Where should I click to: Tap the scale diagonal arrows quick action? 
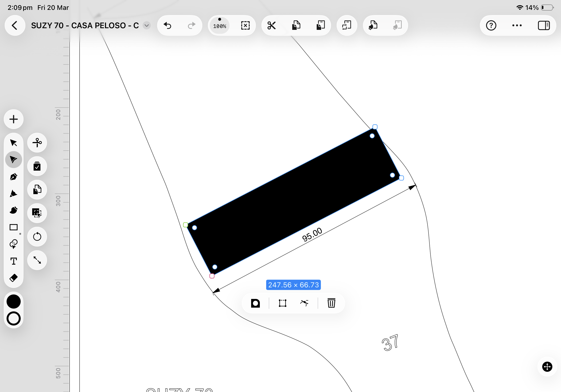click(37, 260)
